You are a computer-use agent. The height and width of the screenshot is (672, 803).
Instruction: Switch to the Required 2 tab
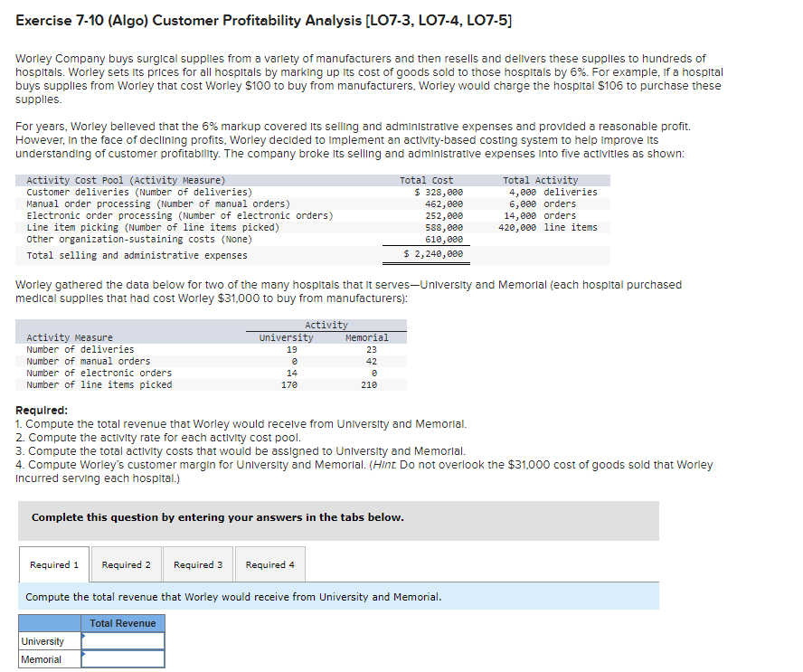pos(126,564)
